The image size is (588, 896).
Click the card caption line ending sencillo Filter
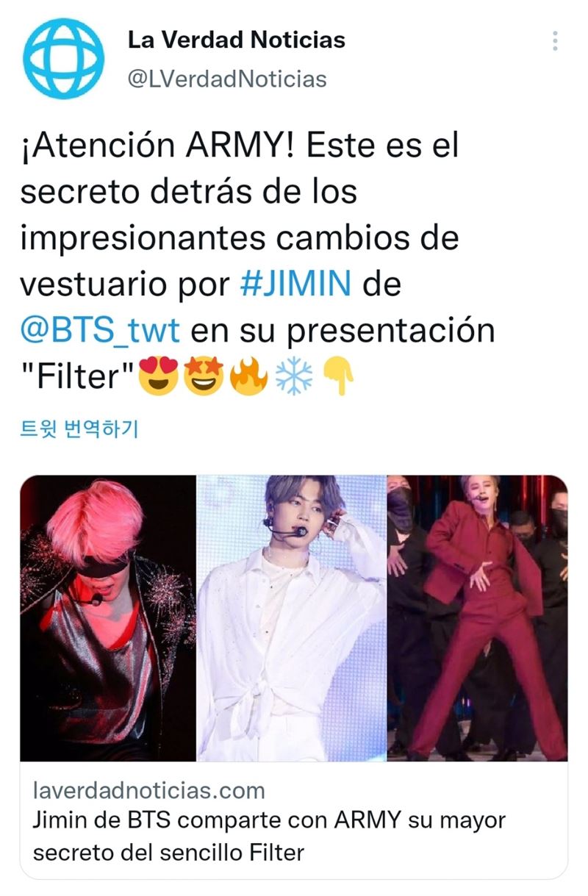click(x=168, y=852)
